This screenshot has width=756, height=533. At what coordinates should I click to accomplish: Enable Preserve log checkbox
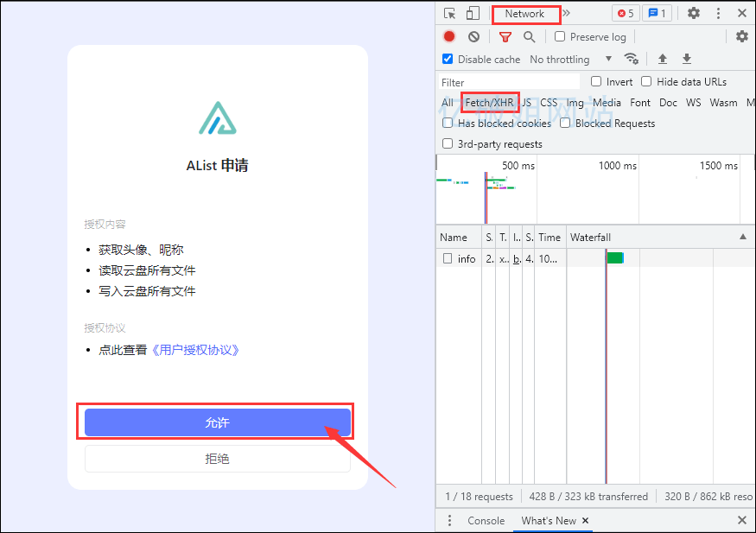click(x=560, y=36)
